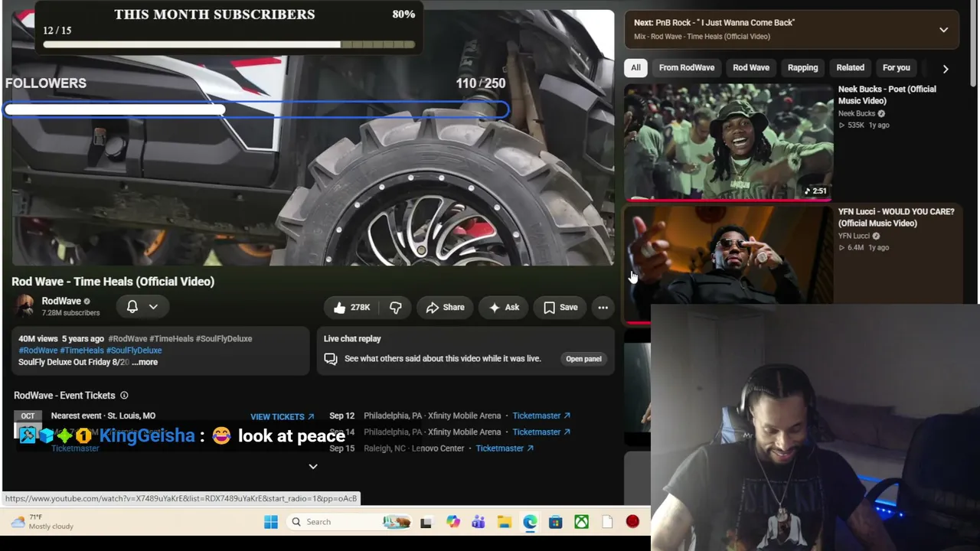
Task: Select the For you filter chip
Action: pyautogui.click(x=897, y=67)
